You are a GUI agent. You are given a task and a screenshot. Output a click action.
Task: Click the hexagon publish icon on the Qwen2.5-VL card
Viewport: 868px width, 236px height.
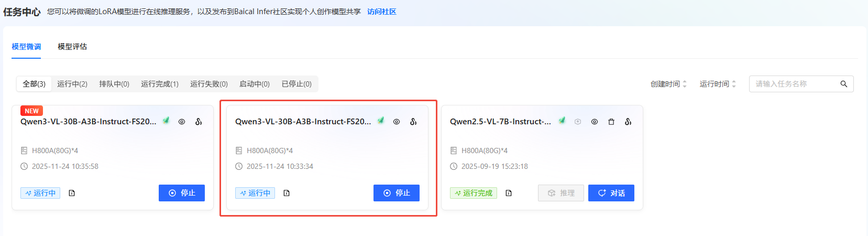click(578, 122)
